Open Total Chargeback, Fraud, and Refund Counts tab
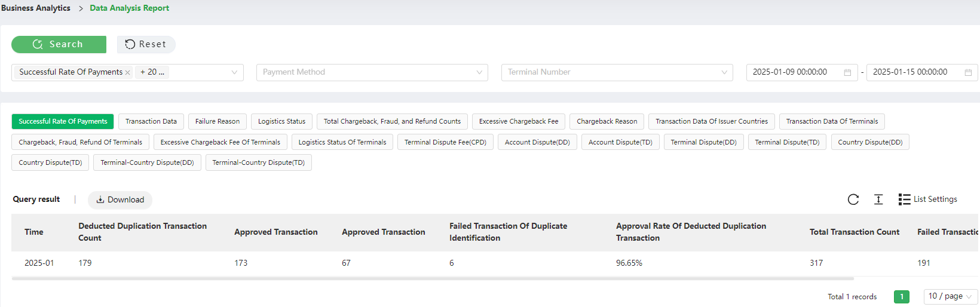The width and height of the screenshot is (980, 307). (392, 121)
